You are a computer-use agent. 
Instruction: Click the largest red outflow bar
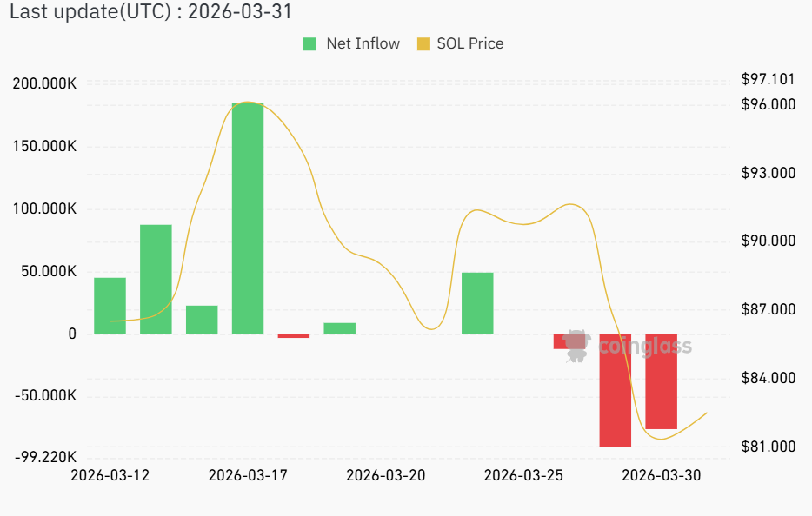tap(616, 390)
